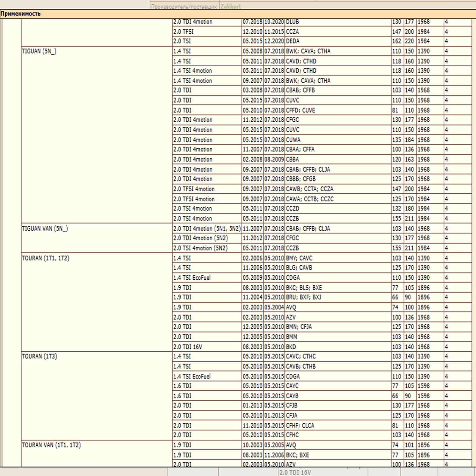The image size is (476, 476).
Task: Click the Применимость section header
Action: point(21,14)
